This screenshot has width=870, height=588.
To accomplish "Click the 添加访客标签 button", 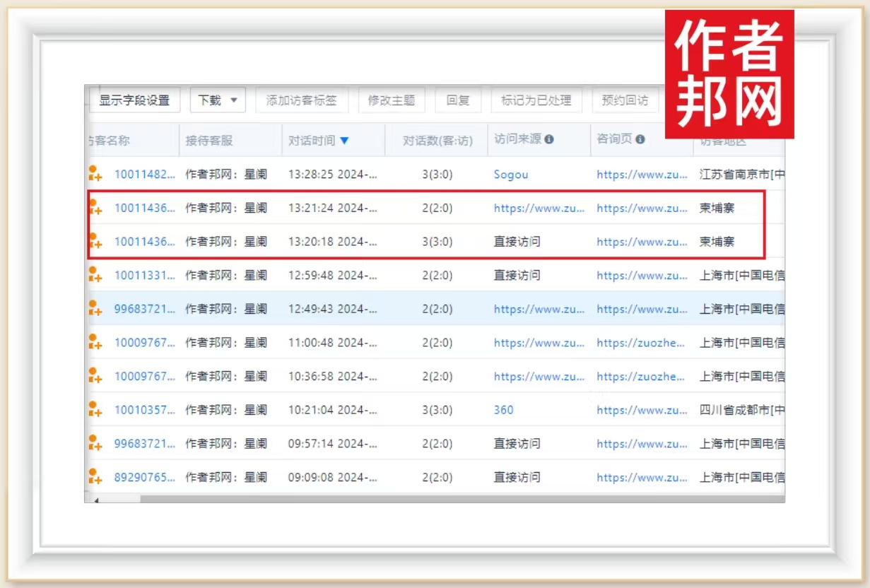I will click(301, 100).
